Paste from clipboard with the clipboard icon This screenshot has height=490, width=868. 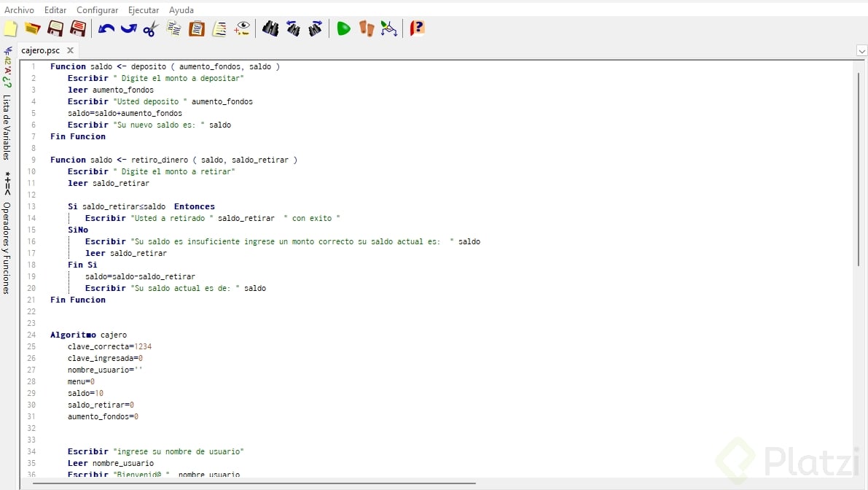pos(197,28)
